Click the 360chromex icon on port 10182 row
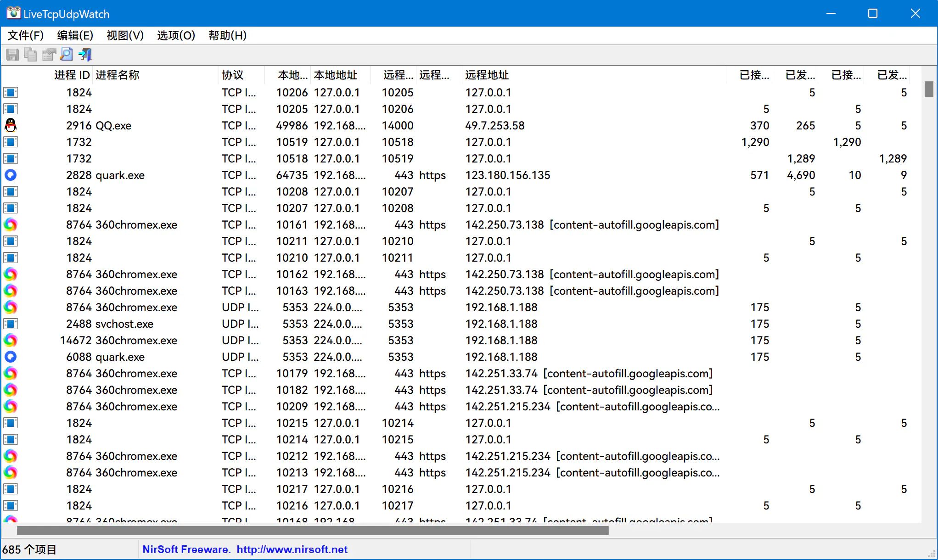The width and height of the screenshot is (938, 560). [x=11, y=390]
